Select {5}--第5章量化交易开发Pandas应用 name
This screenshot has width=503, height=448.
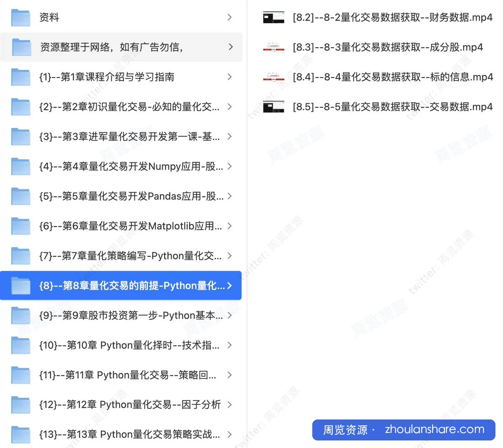(131, 196)
